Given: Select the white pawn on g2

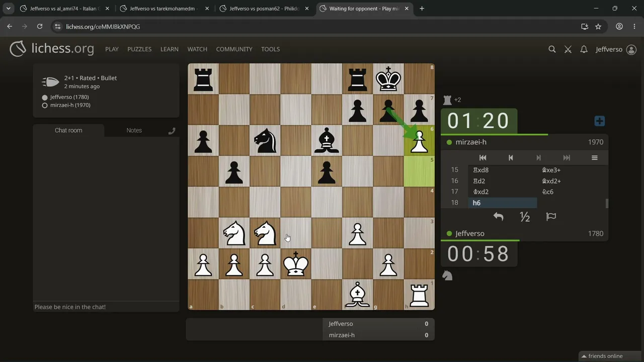Looking at the screenshot, I should [x=388, y=264].
